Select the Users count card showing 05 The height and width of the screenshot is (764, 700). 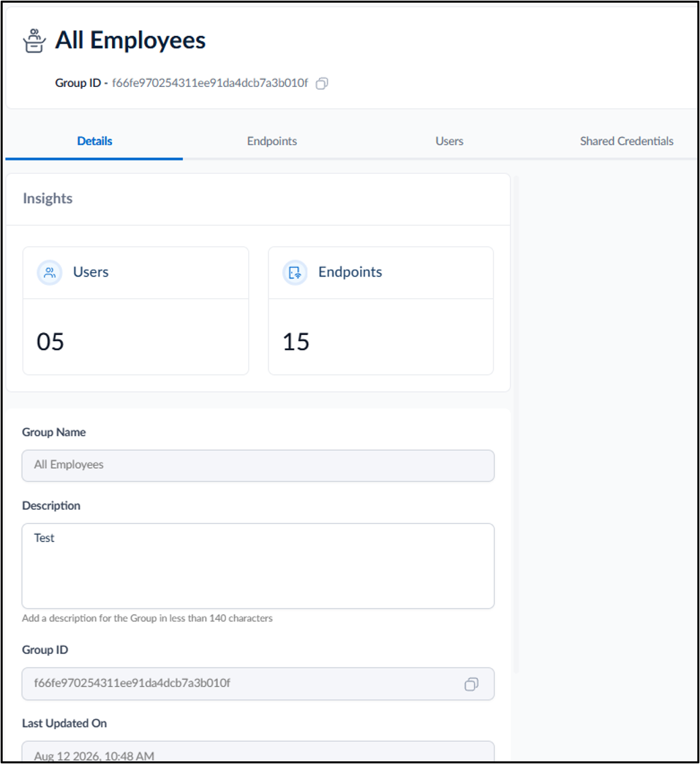(136, 311)
